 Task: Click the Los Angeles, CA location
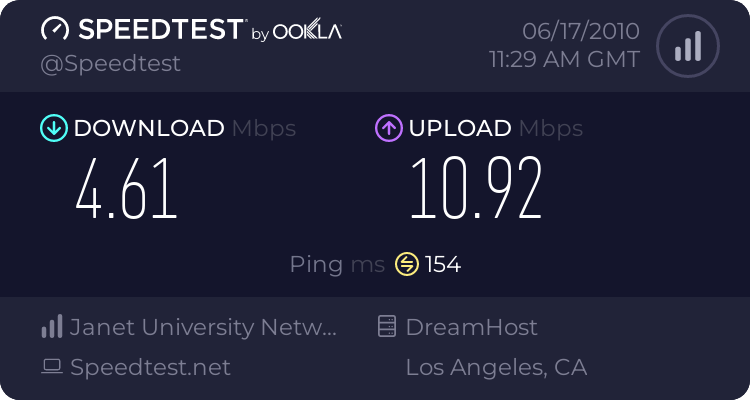pyautogui.click(x=496, y=367)
